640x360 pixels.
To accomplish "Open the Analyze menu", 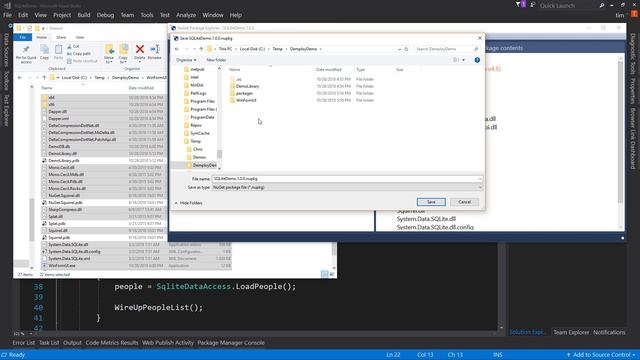I will click(x=186, y=15).
